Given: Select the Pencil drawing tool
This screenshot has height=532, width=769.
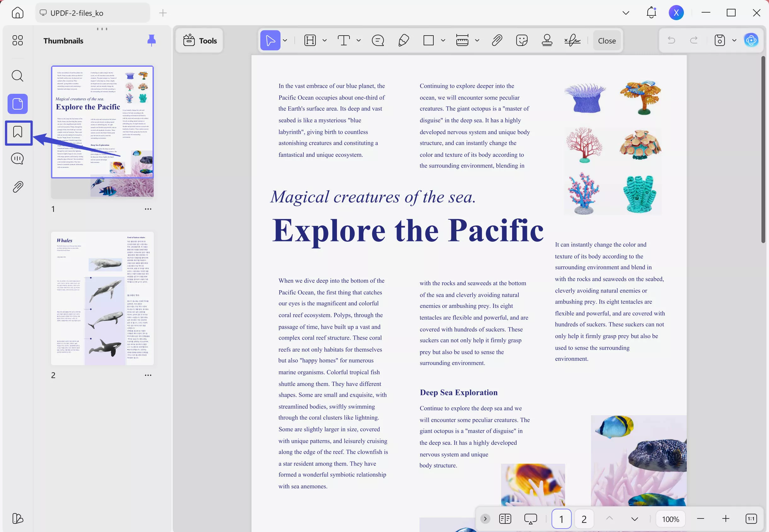Looking at the screenshot, I should click(x=403, y=41).
